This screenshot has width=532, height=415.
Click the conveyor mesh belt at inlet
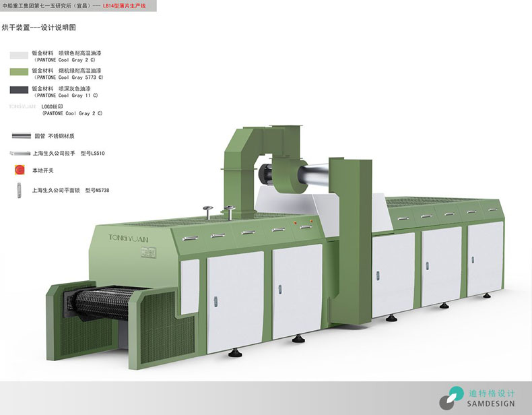(94, 305)
